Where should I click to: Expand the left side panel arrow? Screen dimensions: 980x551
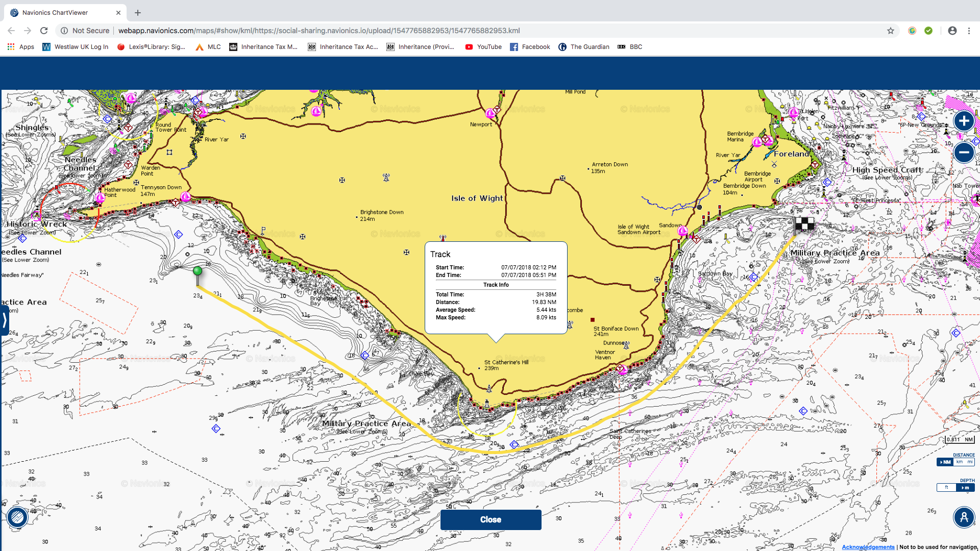pyautogui.click(x=5, y=320)
